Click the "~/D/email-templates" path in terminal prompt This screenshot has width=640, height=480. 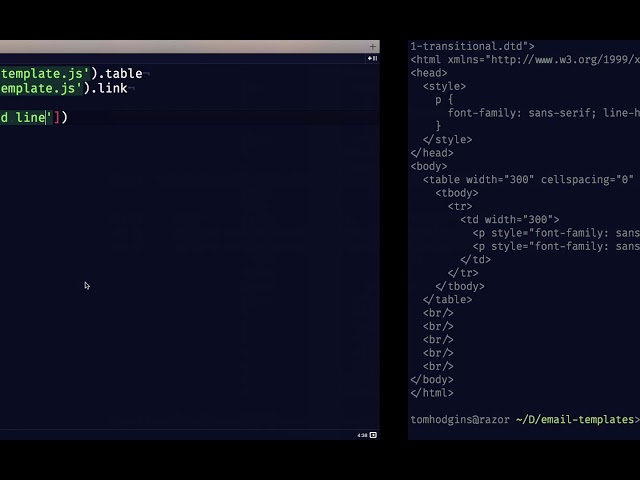tap(575, 420)
